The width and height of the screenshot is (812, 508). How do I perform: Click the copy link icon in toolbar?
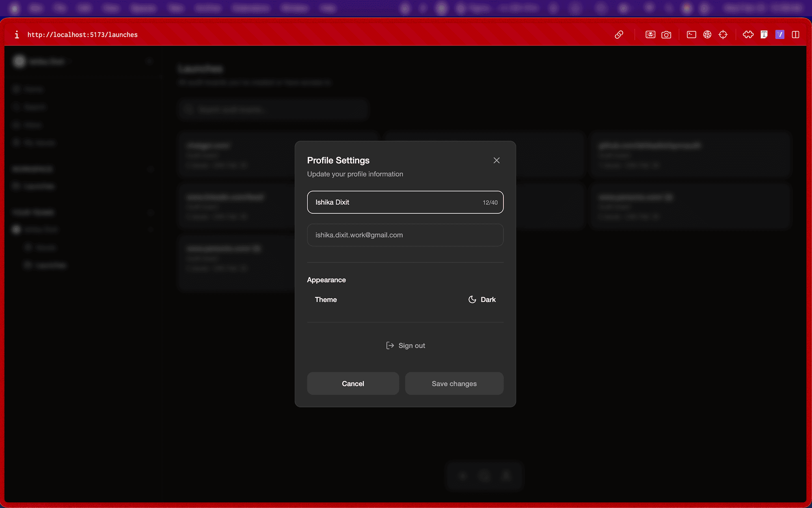tap(619, 34)
